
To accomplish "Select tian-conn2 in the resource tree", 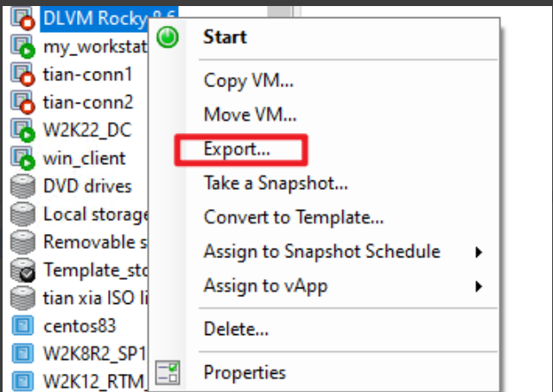I will click(x=88, y=102).
